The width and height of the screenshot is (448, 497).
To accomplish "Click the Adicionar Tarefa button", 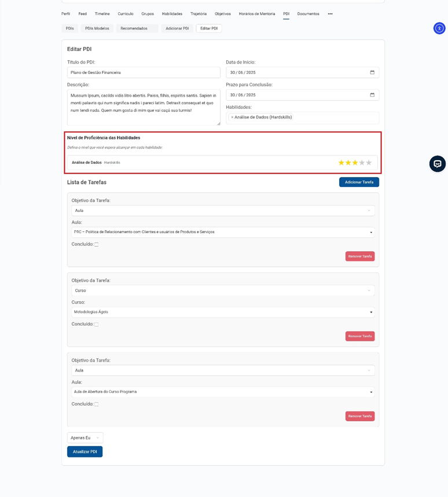I will (x=359, y=182).
